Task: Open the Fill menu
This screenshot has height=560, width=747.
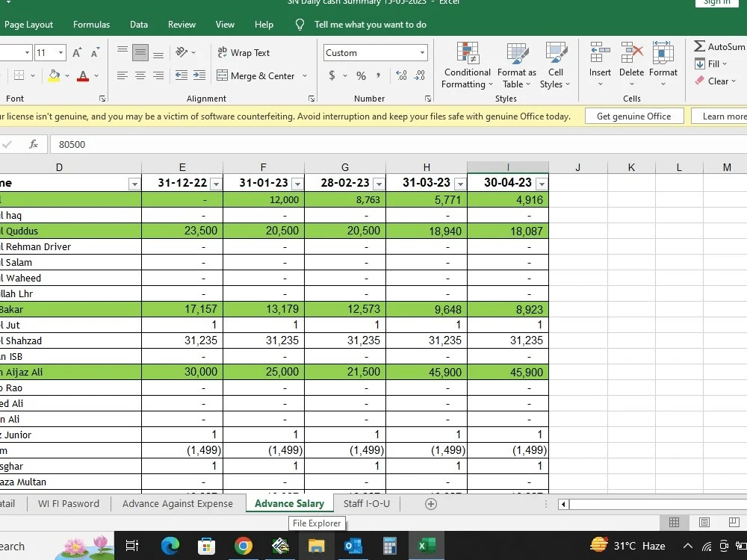Action: [x=710, y=63]
